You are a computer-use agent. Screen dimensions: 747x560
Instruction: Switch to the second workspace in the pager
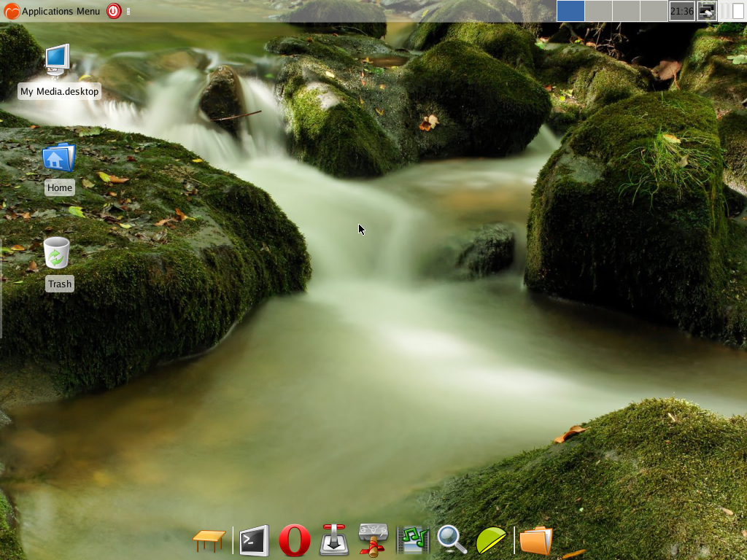tap(598, 11)
